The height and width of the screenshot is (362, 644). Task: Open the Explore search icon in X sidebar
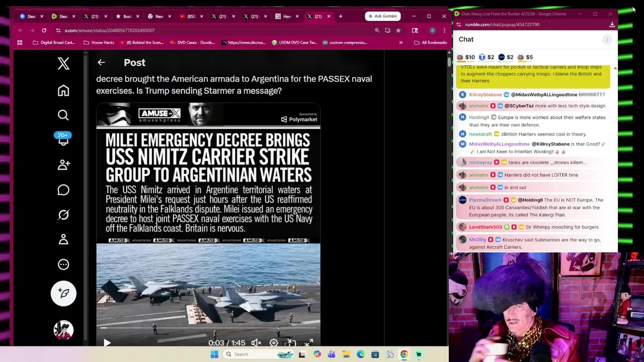[x=63, y=115]
